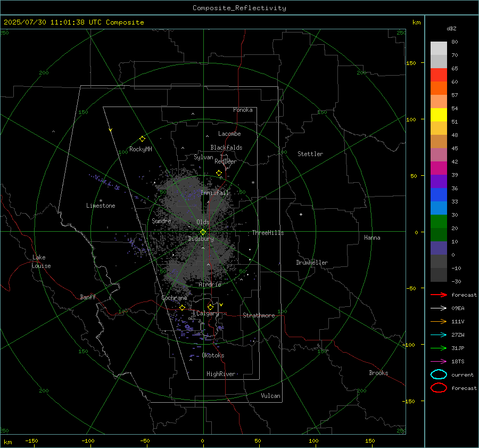Click the magenta 18TS arrow legend icon
The image size is (479, 448).
439,362
